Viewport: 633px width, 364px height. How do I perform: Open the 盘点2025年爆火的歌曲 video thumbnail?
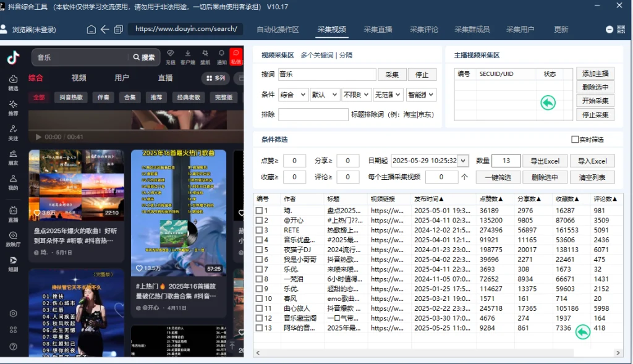click(76, 185)
